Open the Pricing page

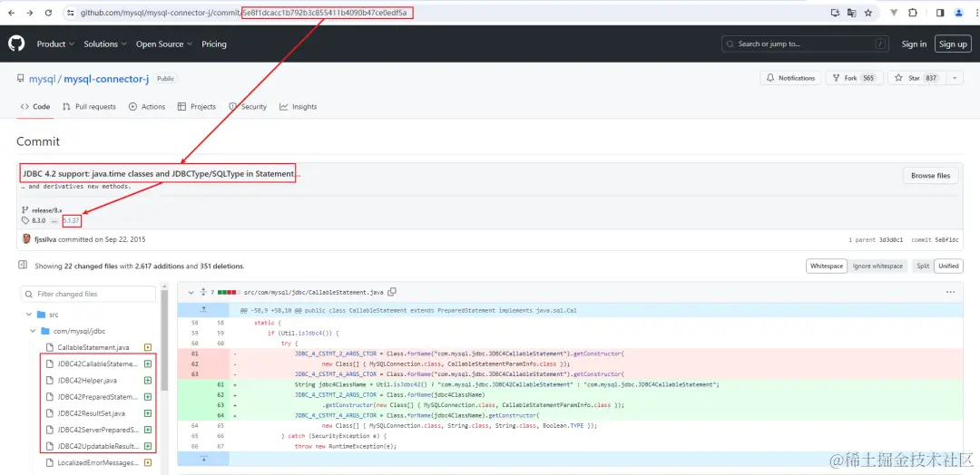214,44
